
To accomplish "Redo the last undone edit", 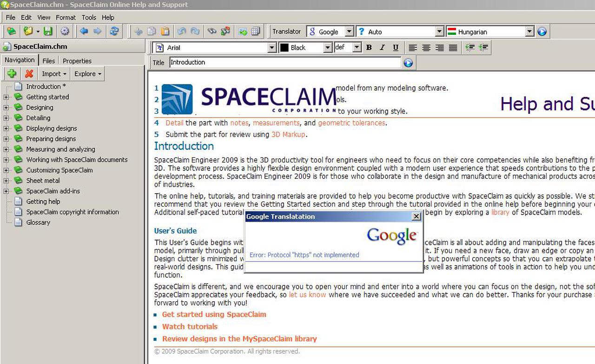I will [x=195, y=32].
